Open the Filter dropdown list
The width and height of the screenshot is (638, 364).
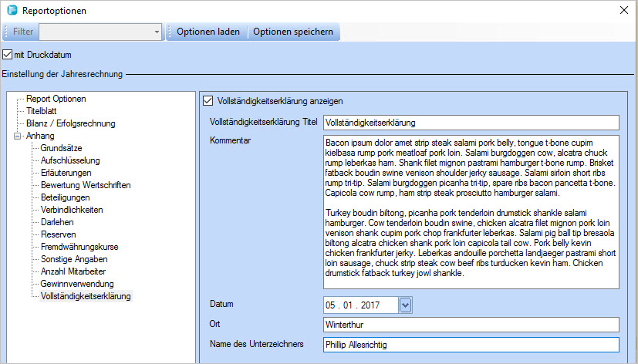click(157, 32)
